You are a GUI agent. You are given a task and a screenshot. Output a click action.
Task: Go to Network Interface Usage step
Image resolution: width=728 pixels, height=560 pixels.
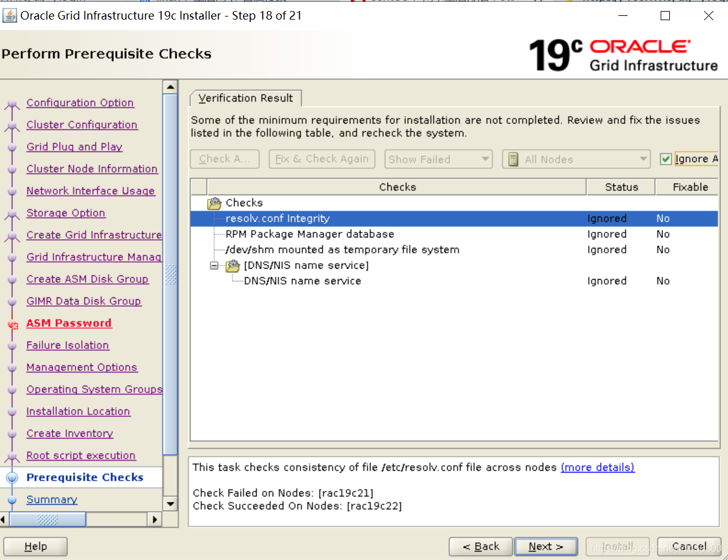(91, 191)
